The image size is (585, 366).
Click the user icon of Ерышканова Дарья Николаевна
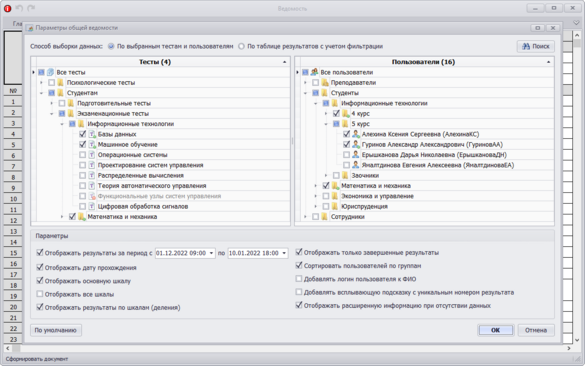[x=356, y=154]
